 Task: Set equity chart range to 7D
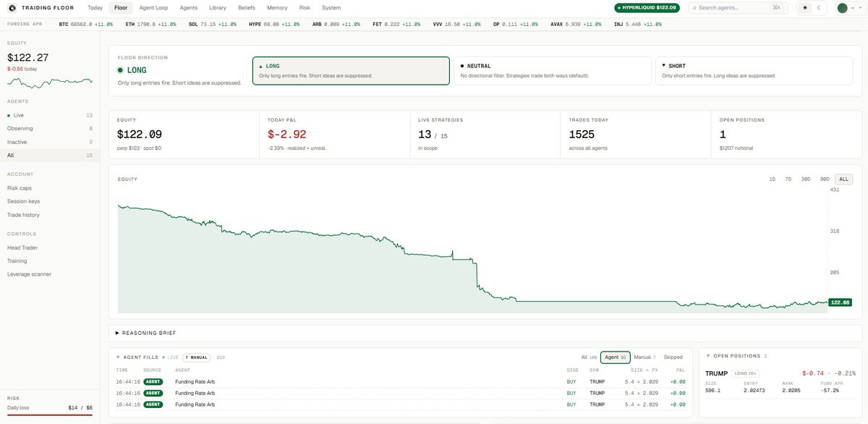point(788,179)
